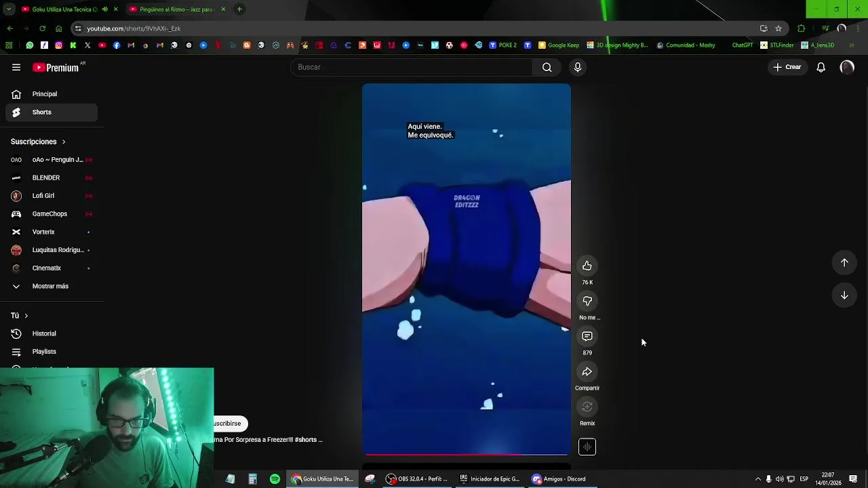This screenshot has height=488, width=868.
Task: Open the Instagram bookmark icon
Action: (59, 45)
